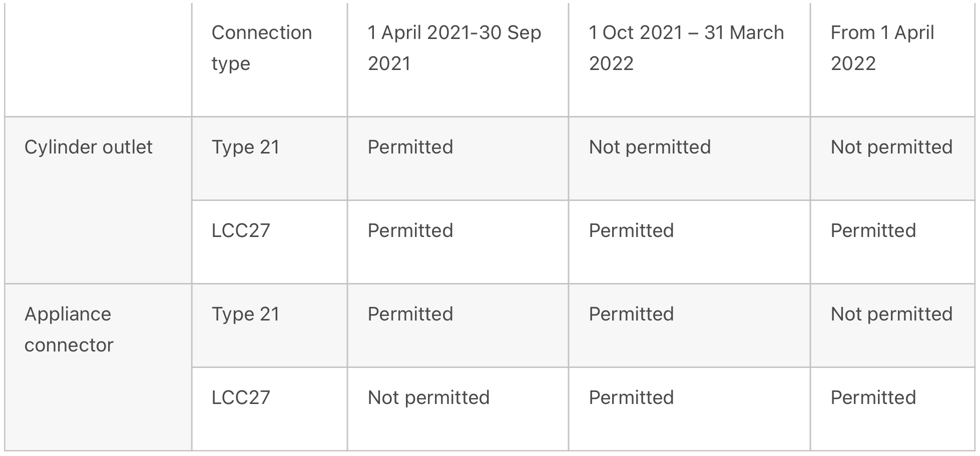The width and height of the screenshot is (980, 456).
Task: Click 'Permitted' for Cylinder LCC27, Oct 2021–March 2022
Action: 631,230
